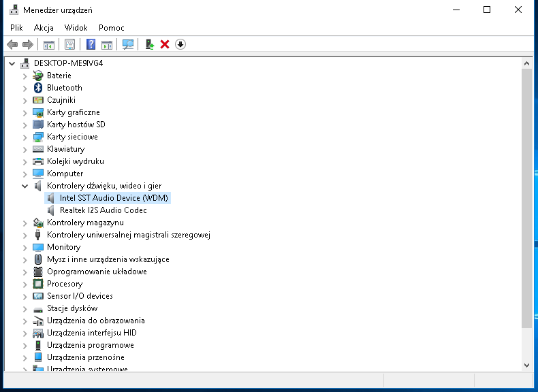The height and width of the screenshot is (392, 538).
Task: Select Realtek I2S Audio Codec entry
Action: click(104, 210)
